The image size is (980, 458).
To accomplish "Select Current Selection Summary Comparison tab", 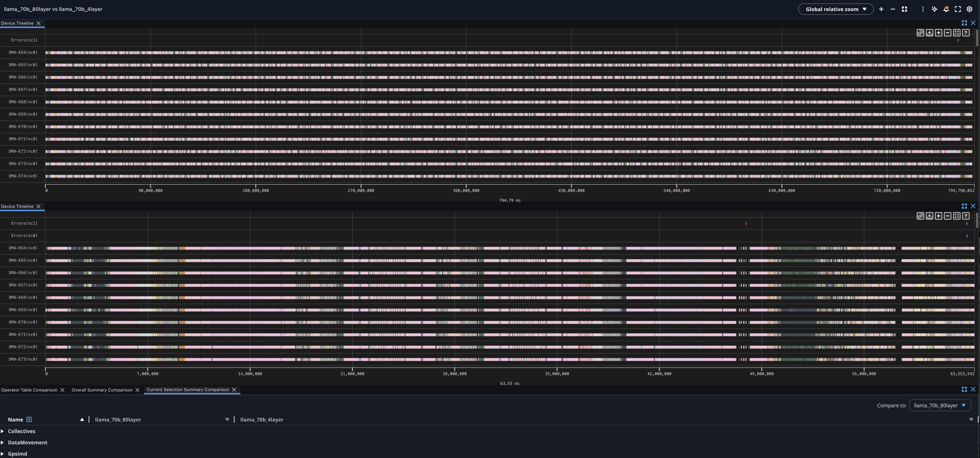I will coord(188,389).
